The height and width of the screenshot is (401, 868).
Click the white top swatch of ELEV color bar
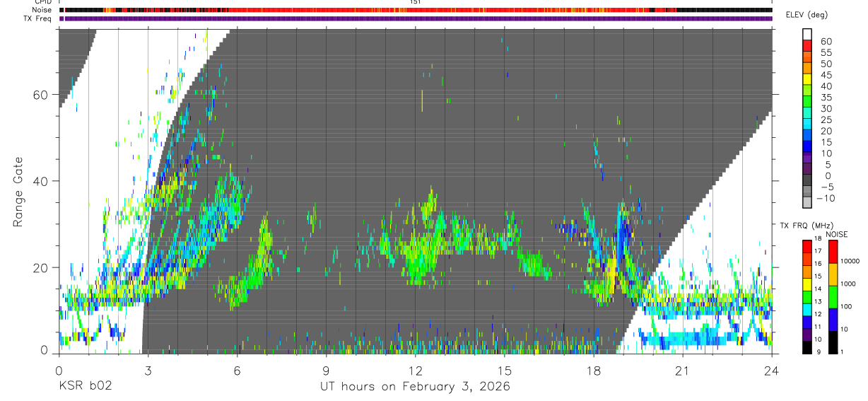coord(807,35)
